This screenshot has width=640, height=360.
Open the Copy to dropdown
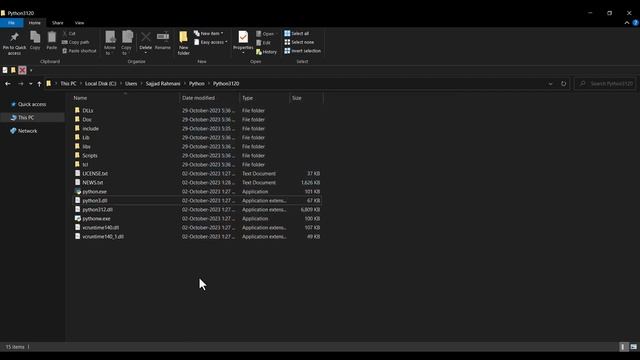point(127,43)
